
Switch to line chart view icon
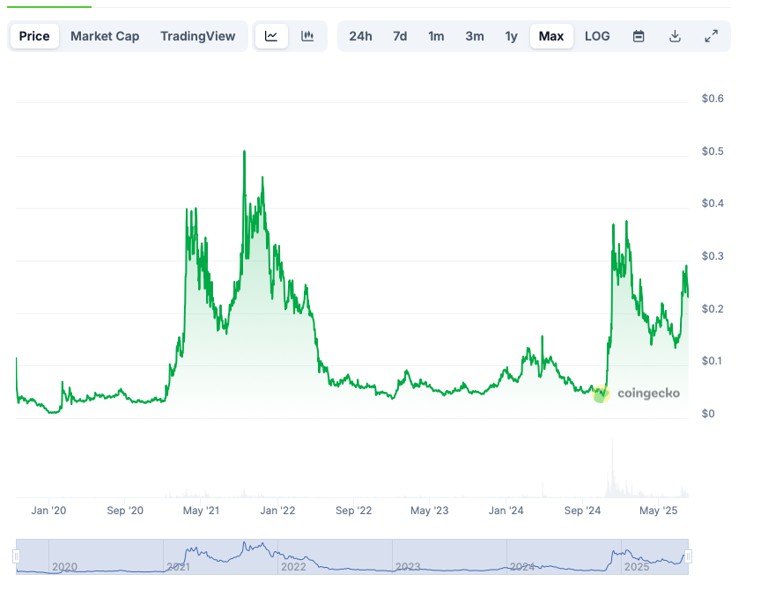point(271,36)
